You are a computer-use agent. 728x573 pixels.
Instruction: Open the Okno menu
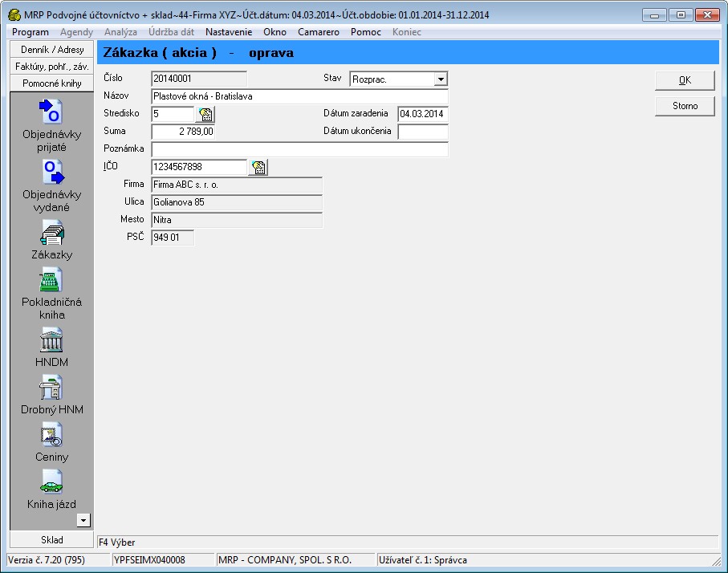click(275, 32)
